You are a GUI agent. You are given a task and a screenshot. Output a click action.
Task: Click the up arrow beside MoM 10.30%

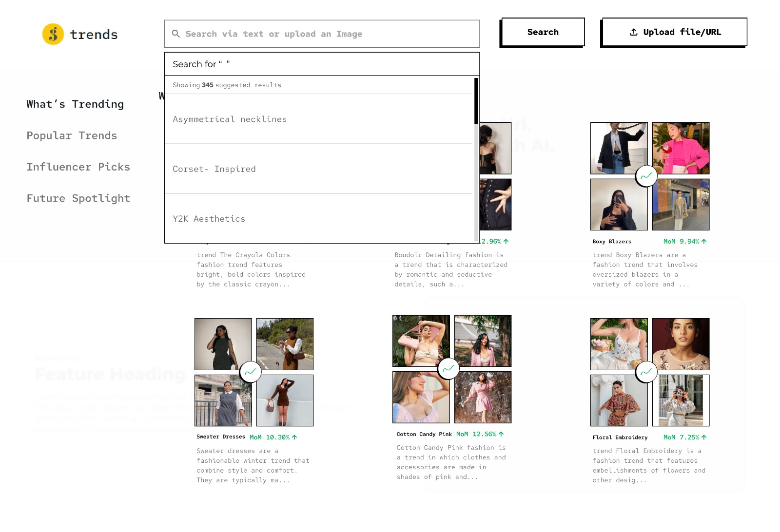click(294, 437)
